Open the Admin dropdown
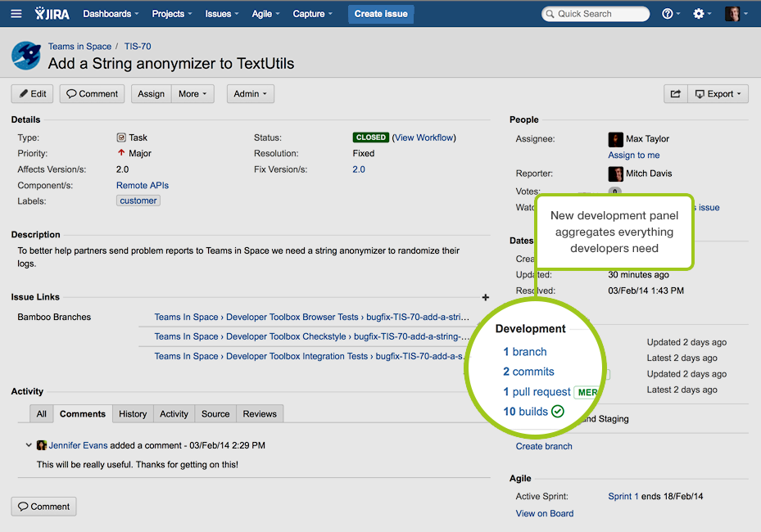This screenshot has height=532, width=761. [251, 93]
